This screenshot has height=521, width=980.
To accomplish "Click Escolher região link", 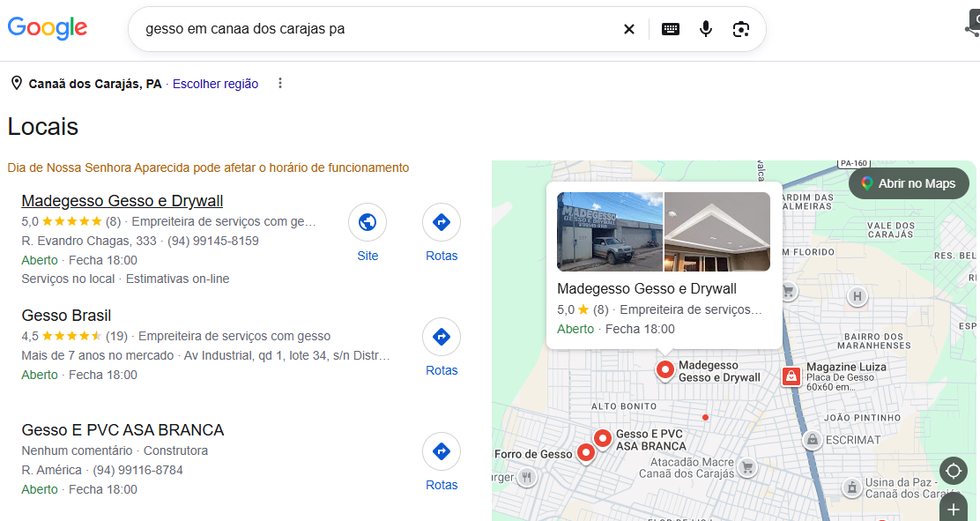I will [x=215, y=84].
